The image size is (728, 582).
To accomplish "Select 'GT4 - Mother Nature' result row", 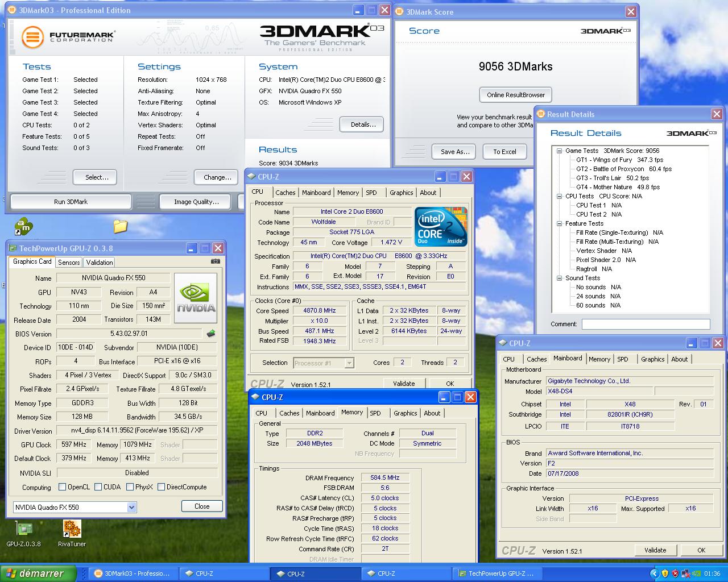I will [618, 187].
